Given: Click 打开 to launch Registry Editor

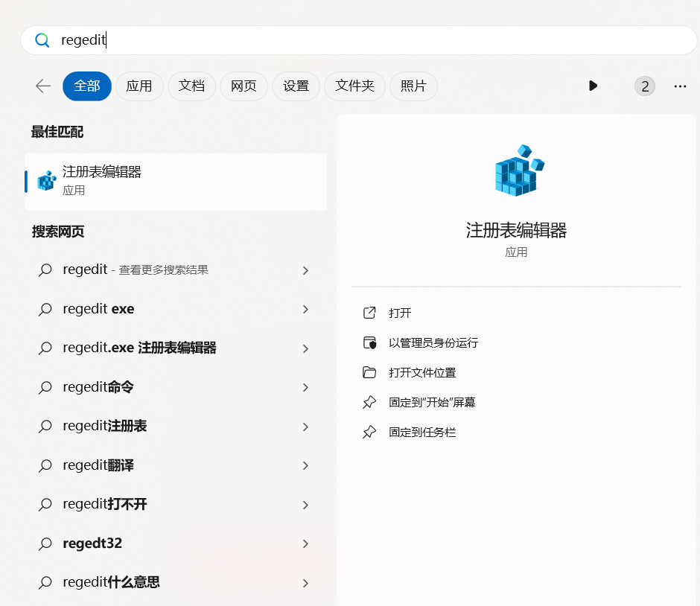Looking at the screenshot, I should tap(400, 313).
